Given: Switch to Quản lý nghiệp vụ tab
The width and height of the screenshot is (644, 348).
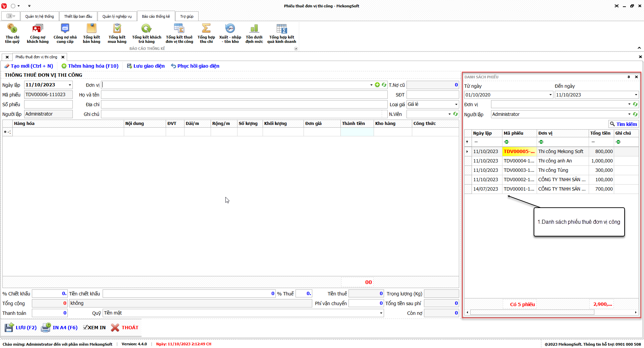Looking at the screenshot, I should [x=117, y=16].
